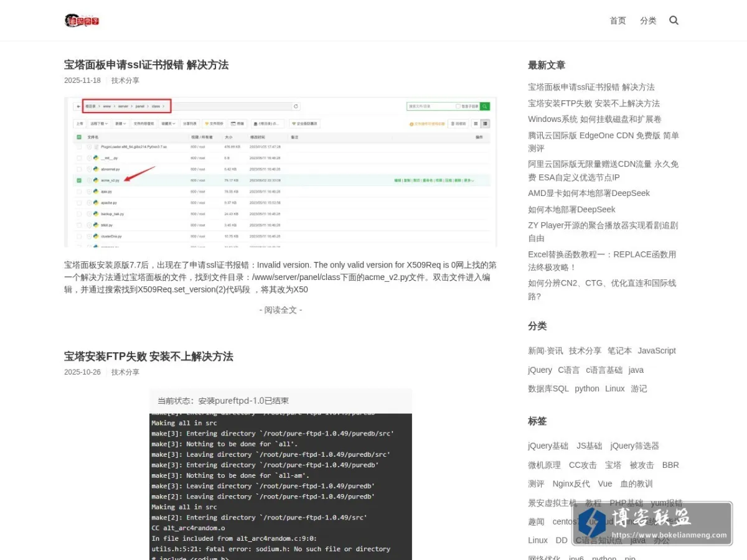Click the Vue tag

(605, 484)
